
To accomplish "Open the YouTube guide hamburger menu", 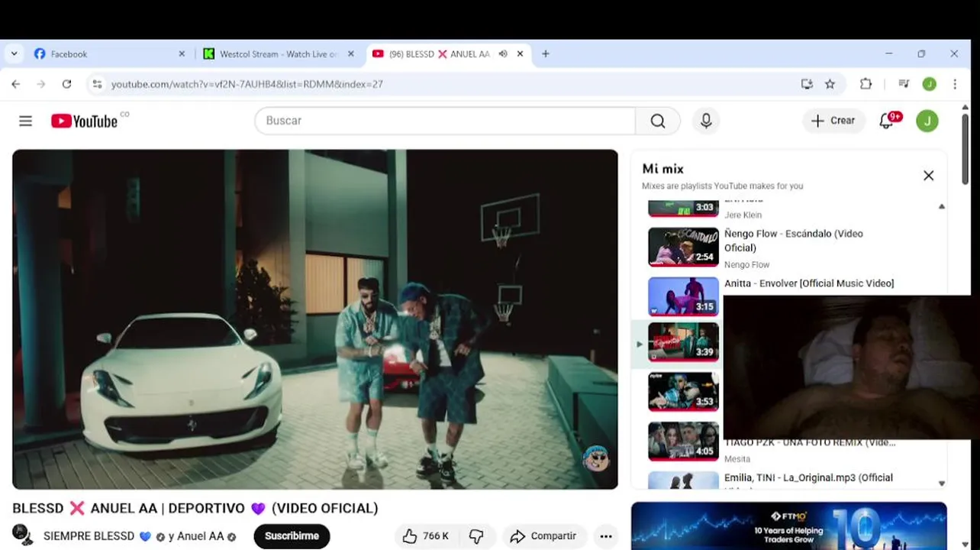I will [x=25, y=121].
